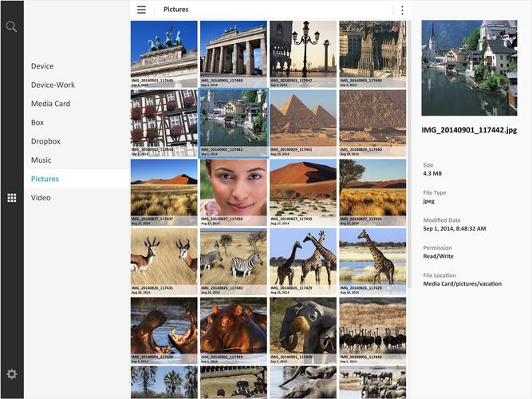Open the Box cloud folder
The height and width of the screenshot is (399, 532).
(x=37, y=122)
